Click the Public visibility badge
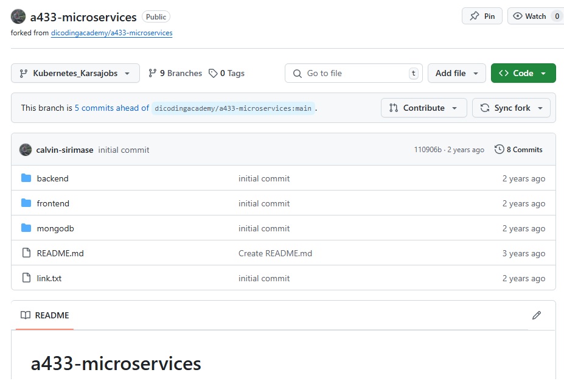564x392 pixels. click(156, 17)
